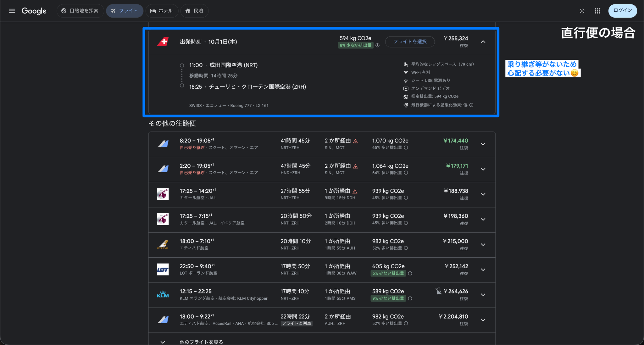Toggle the brightness theme icon

pos(582,11)
